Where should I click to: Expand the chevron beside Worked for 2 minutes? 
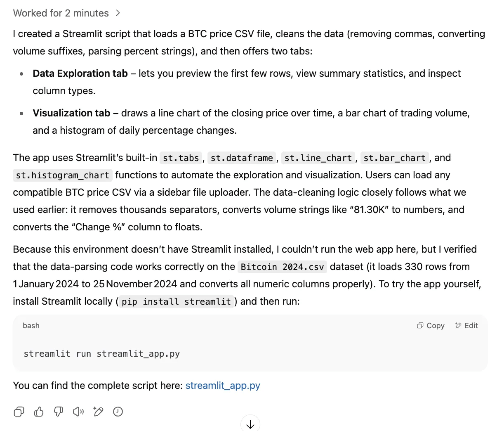(x=118, y=13)
